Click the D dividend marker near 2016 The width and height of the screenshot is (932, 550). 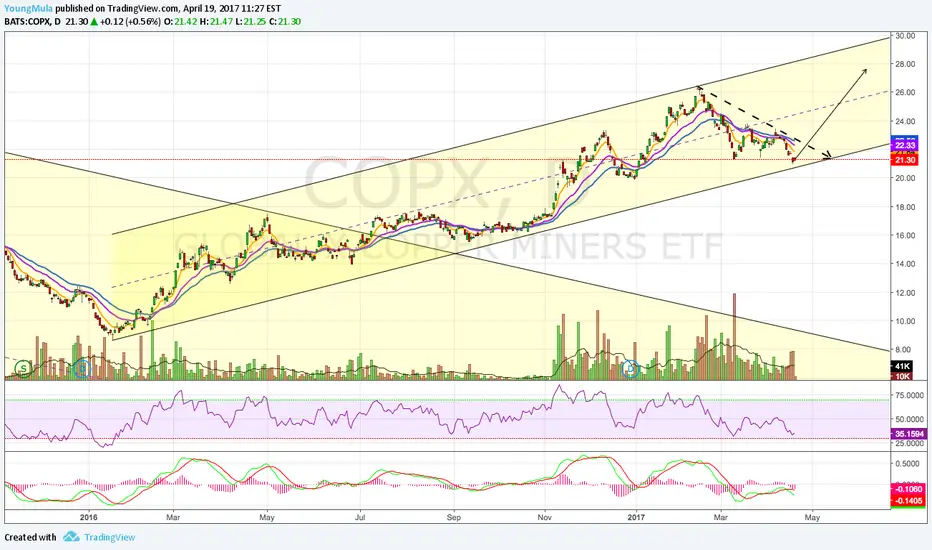83,369
